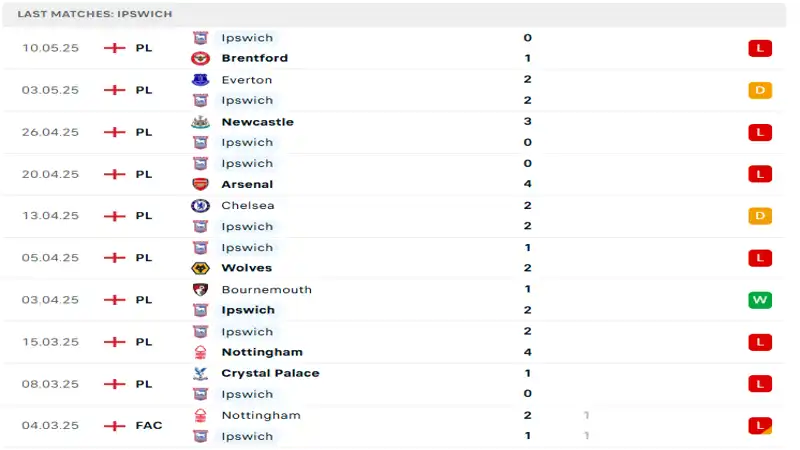
Task: Click the FAC competition label
Action: (148, 426)
